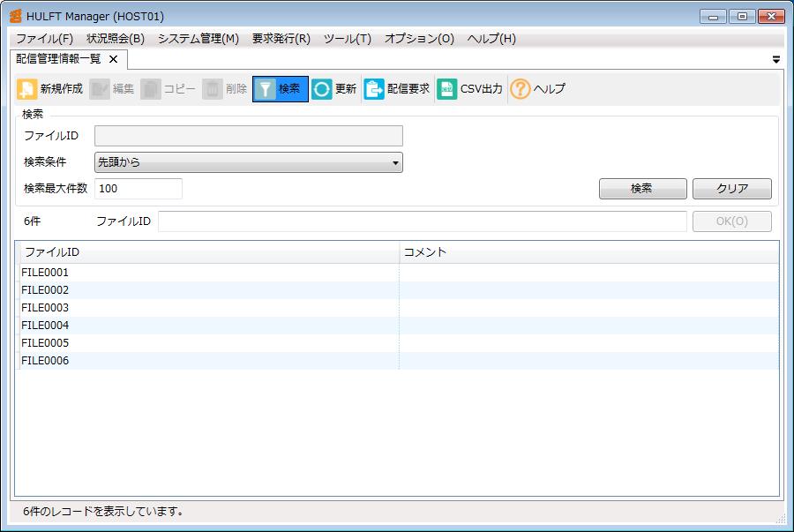Click the Send Request (配信要求) icon
The height and width of the screenshot is (532, 794).
pos(374,89)
